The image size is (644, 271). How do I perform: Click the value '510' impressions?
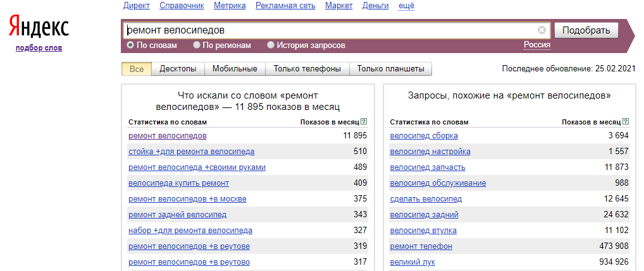(x=360, y=152)
